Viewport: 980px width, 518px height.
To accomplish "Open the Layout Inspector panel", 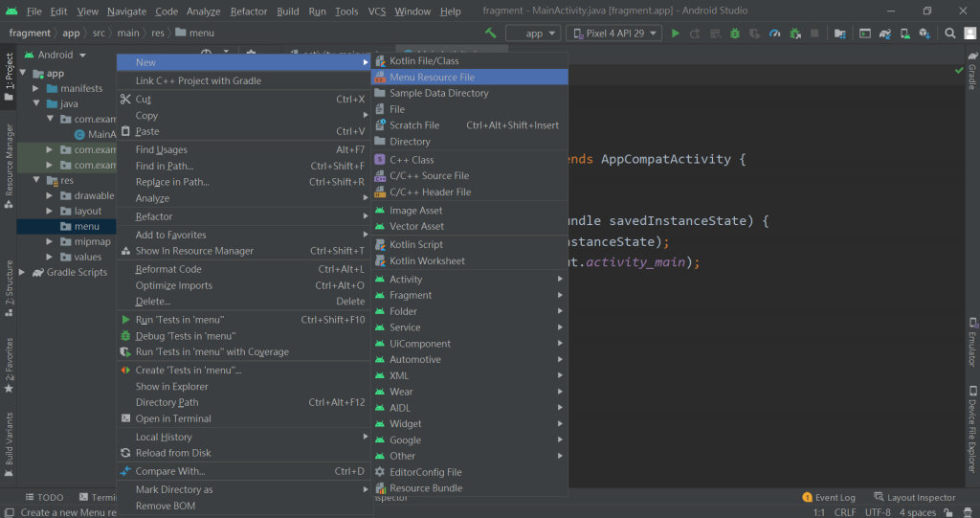I will click(x=914, y=497).
